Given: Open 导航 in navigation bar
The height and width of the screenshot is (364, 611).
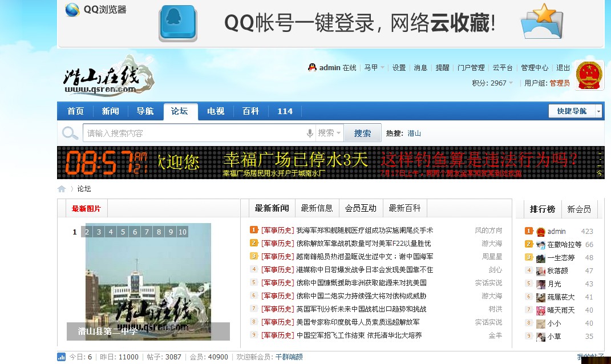Looking at the screenshot, I should coord(145,111).
